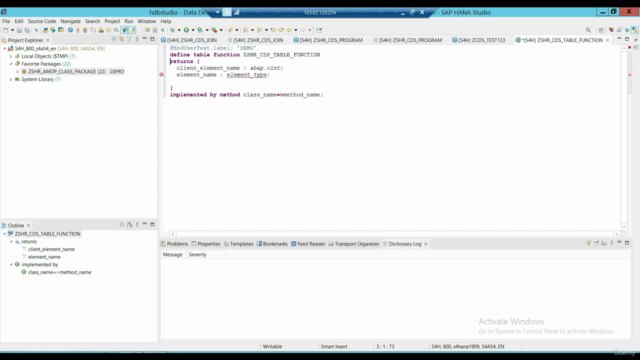Close the ZSHR_CDS_TABLE_FUNCTION editor tab
Screen dimensions: 640x360
click(x=607, y=40)
